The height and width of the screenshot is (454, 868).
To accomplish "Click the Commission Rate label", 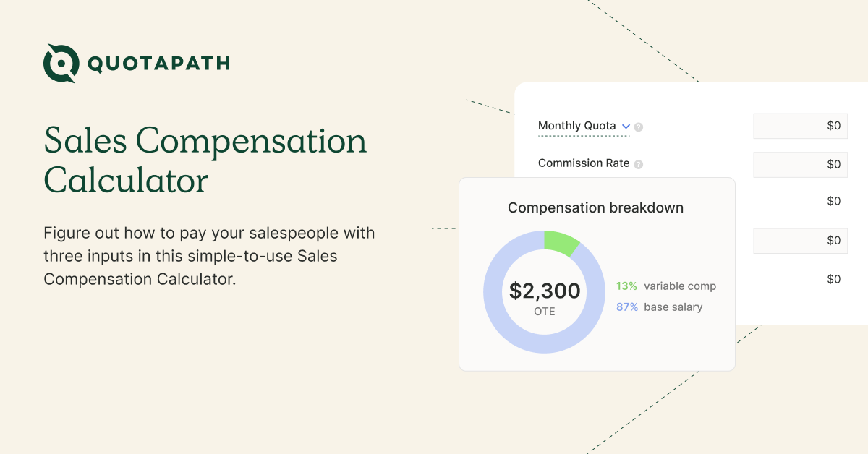I will pyautogui.click(x=584, y=163).
